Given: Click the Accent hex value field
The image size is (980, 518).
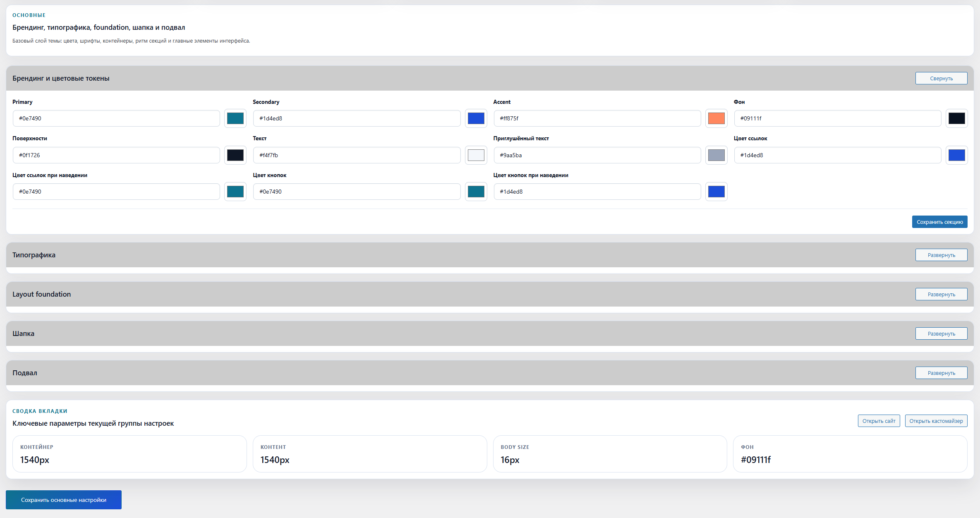Looking at the screenshot, I should point(597,118).
